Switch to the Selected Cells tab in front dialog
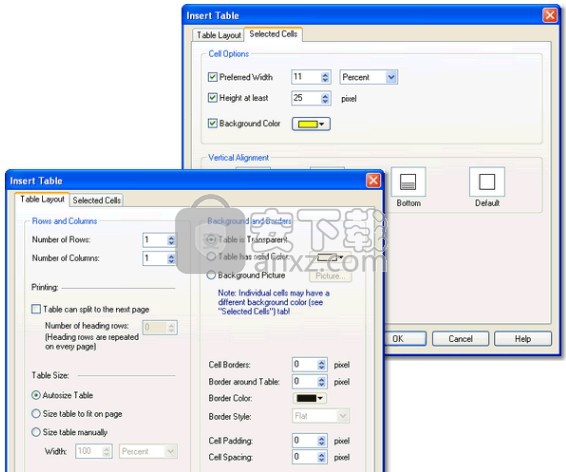This screenshot has height=472, width=566. 97,200
